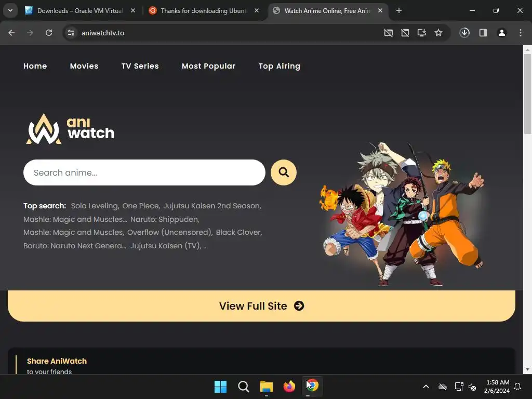Open the Most Popular nav item
This screenshot has width=532, height=399.
pyautogui.click(x=209, y=66)
